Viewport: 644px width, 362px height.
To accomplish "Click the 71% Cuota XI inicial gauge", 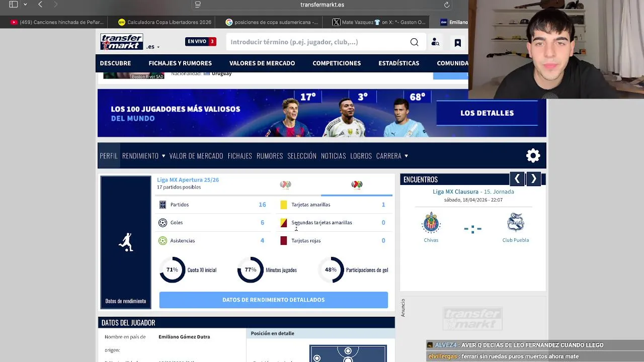I will coord(172,270).
